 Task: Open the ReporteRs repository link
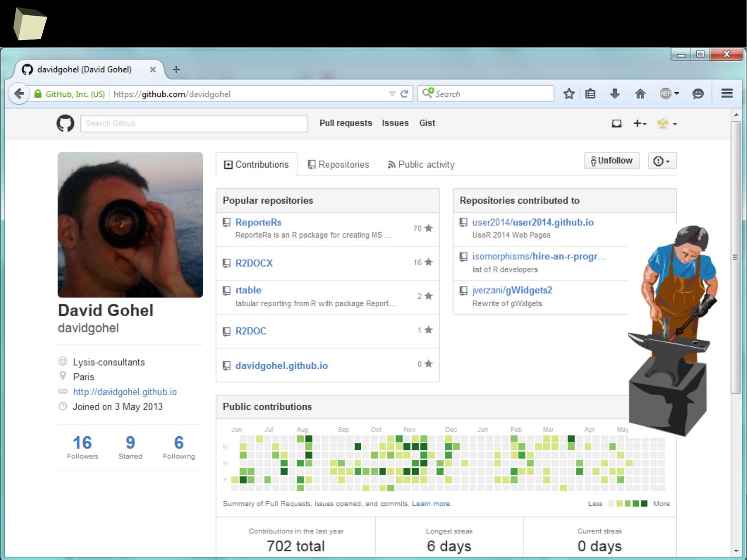click(258, 222)
